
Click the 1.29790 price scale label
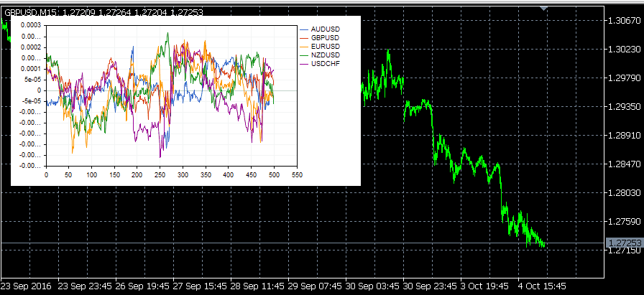point(624,78)
